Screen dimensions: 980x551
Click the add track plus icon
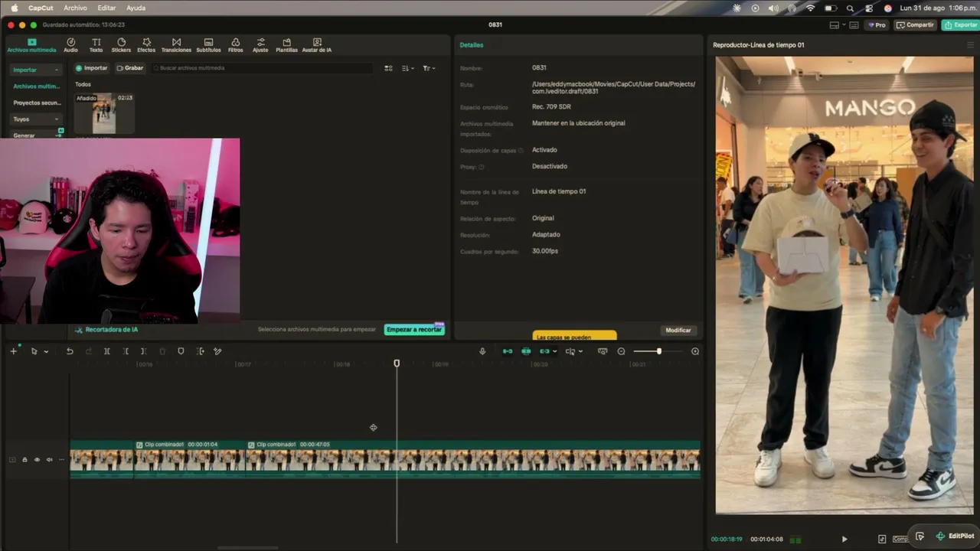click(x=13, y=351)
